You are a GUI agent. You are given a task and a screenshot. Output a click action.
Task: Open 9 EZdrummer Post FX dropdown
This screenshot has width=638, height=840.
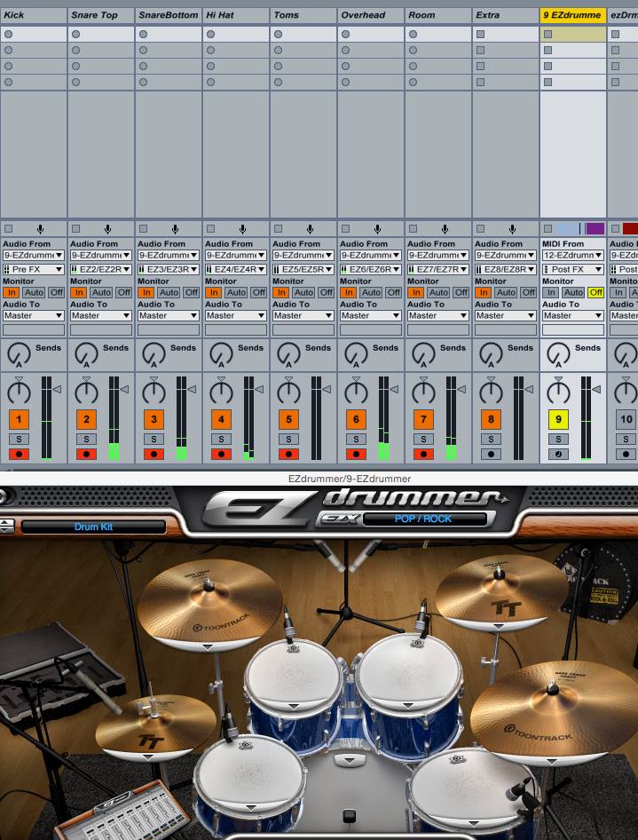pos(572,269)
